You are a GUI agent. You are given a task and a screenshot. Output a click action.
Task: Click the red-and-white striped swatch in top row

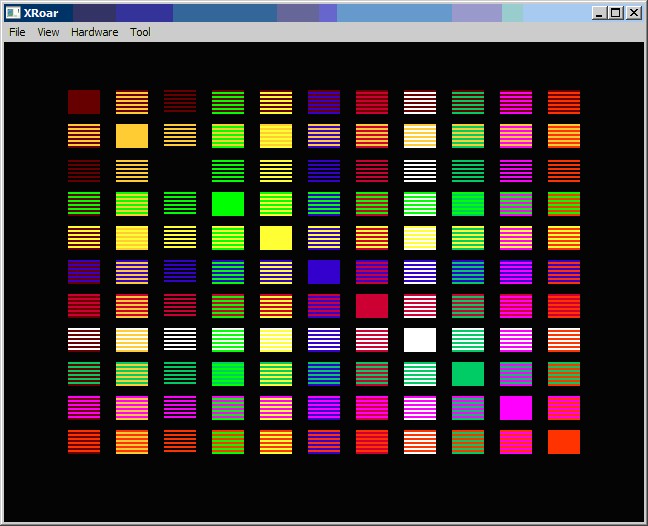click(x=420, y=102)
